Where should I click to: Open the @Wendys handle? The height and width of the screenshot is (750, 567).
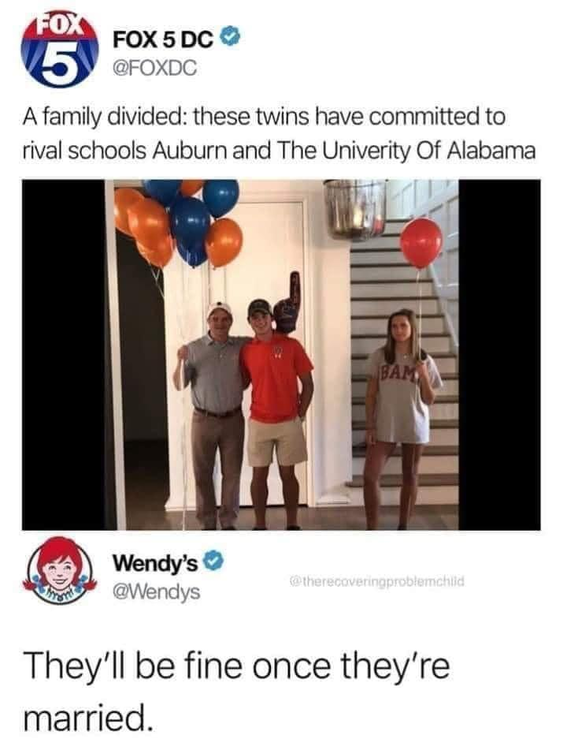click(156, 592)
